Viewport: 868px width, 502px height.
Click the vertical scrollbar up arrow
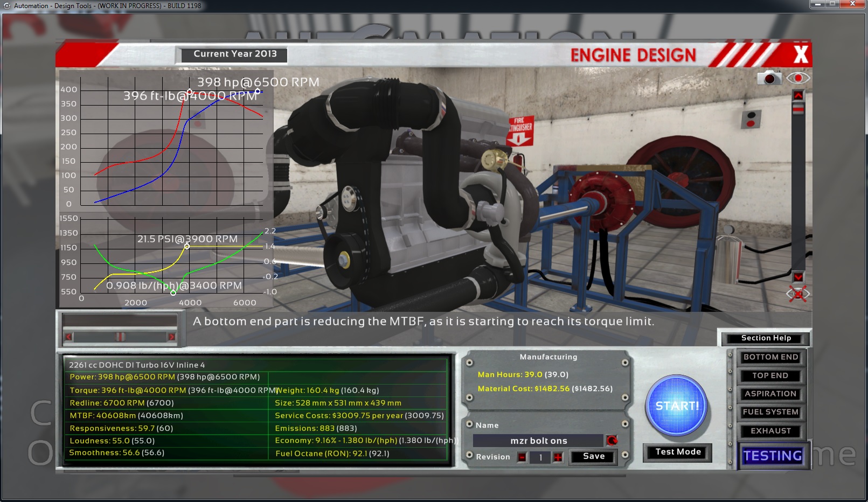(798, 95)
